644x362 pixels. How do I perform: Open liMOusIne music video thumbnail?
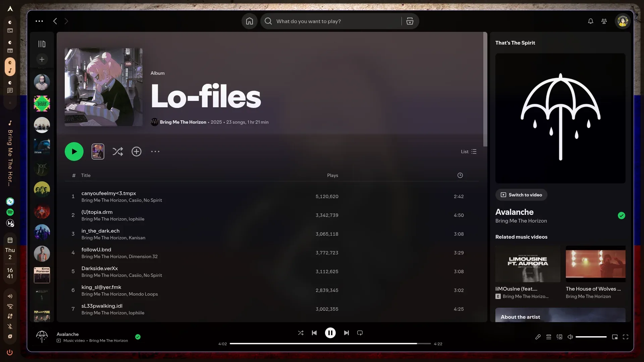pyautogui.click(x=528, y=264)
